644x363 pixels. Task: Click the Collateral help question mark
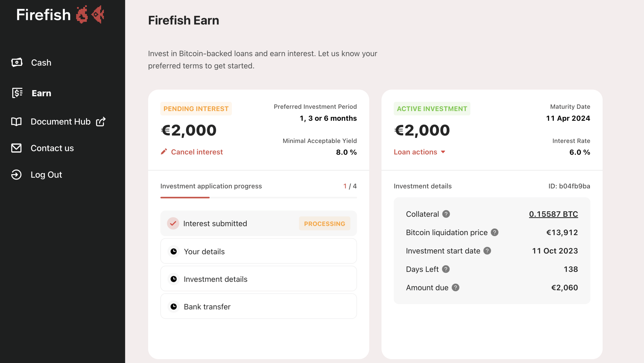coord(446,214)
